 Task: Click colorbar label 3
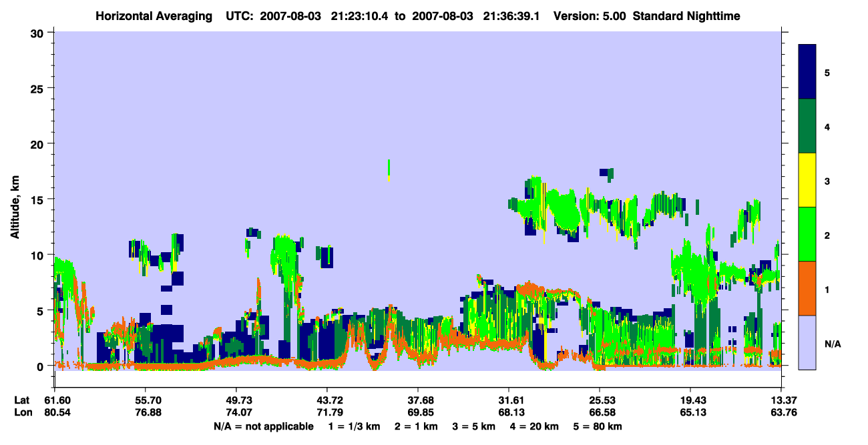click(x=827, y=181)
